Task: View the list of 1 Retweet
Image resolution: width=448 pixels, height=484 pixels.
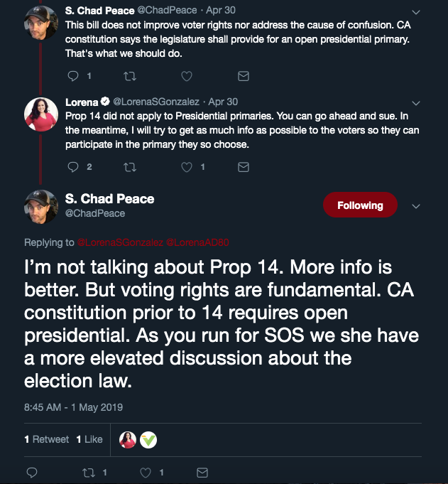Action: 47,439
